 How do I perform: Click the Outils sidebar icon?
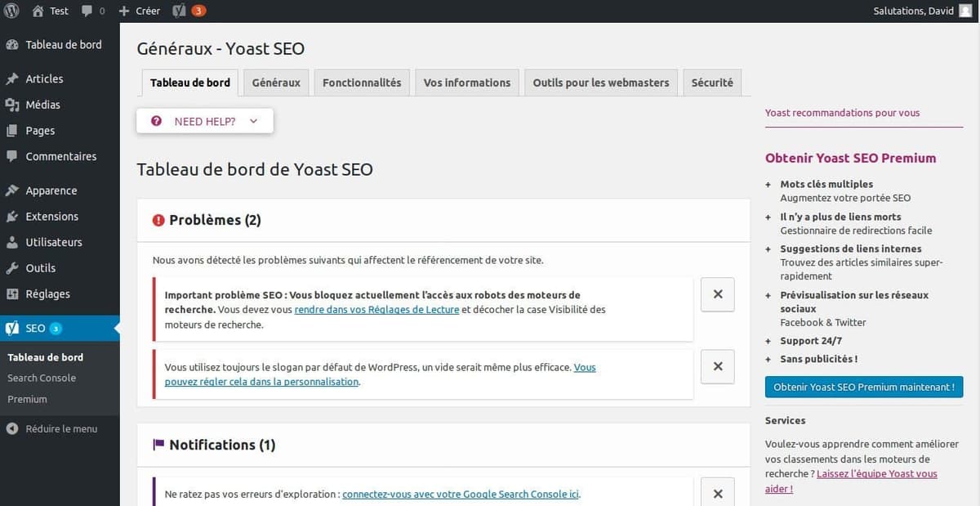12,267
